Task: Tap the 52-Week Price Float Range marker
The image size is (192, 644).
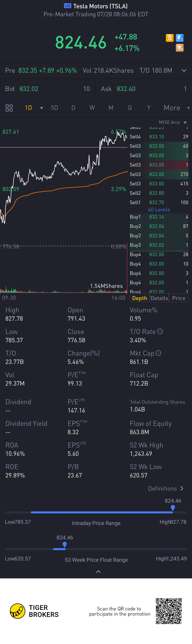Action: click(65, 545)
